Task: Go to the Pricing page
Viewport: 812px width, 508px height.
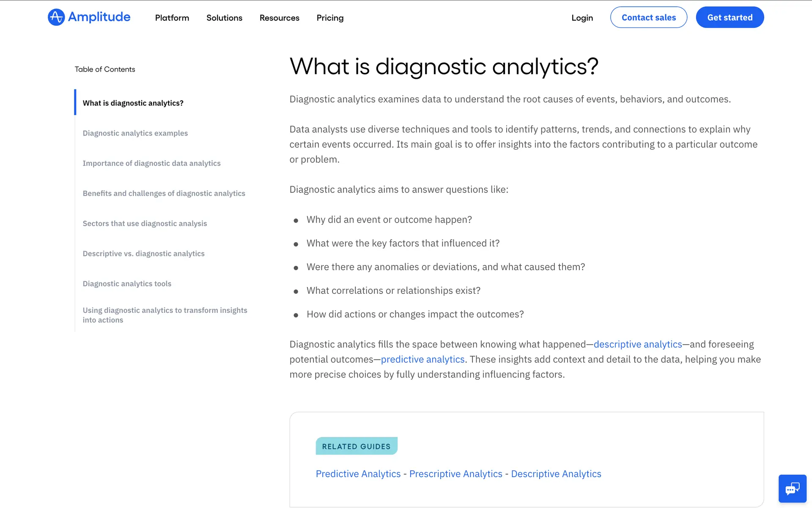Action: (x=330, y=18)
